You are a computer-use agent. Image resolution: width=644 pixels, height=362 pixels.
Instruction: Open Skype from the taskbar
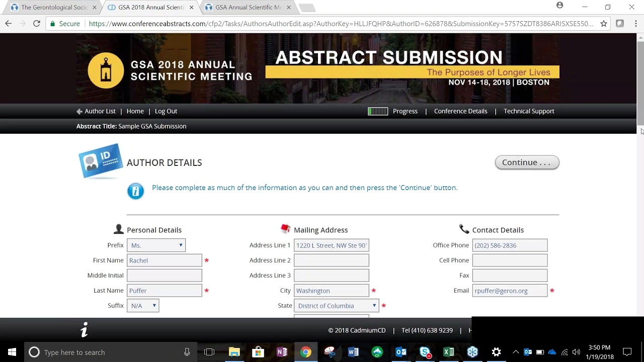point(425,352)
